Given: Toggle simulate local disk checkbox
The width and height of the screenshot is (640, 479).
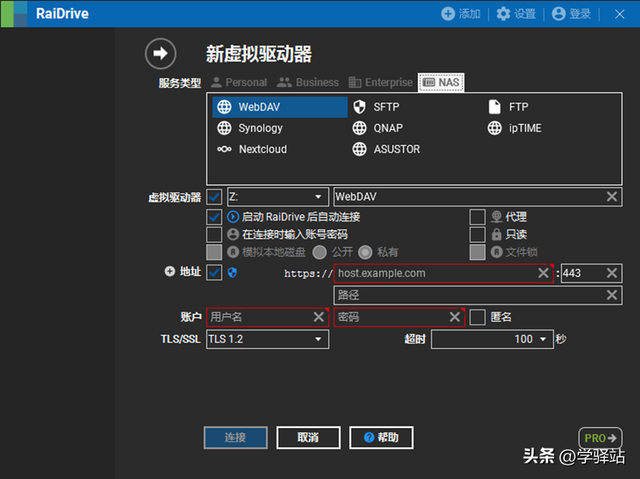Looking at the screenshot, I should point(214,252).
